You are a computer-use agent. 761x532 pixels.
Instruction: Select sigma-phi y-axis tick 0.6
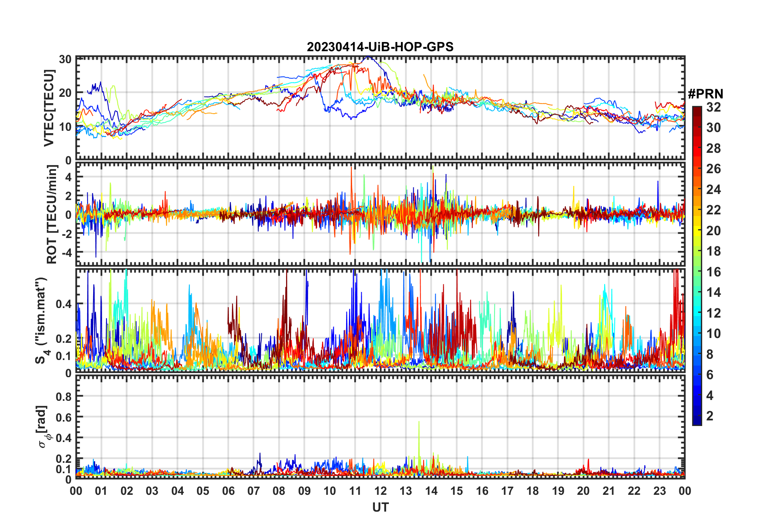(x=64, y=417)
